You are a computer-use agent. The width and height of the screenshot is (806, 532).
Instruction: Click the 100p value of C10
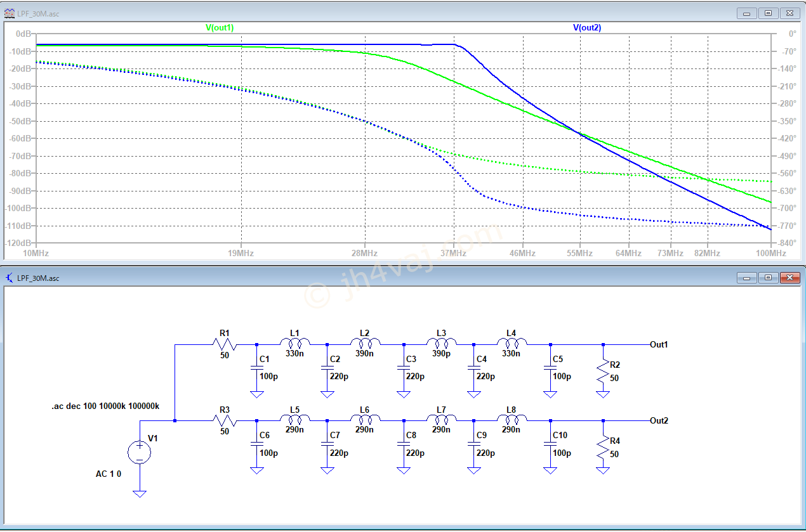(562, 453)
